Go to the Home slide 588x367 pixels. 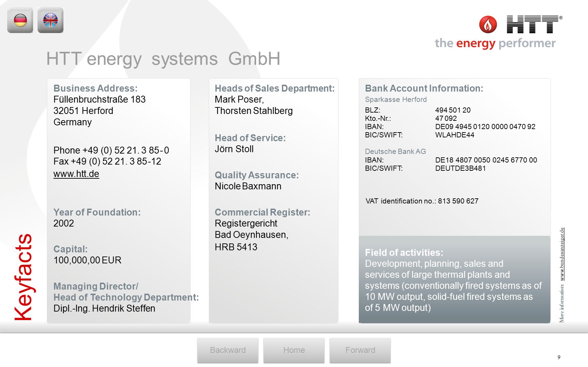(294, 350)
